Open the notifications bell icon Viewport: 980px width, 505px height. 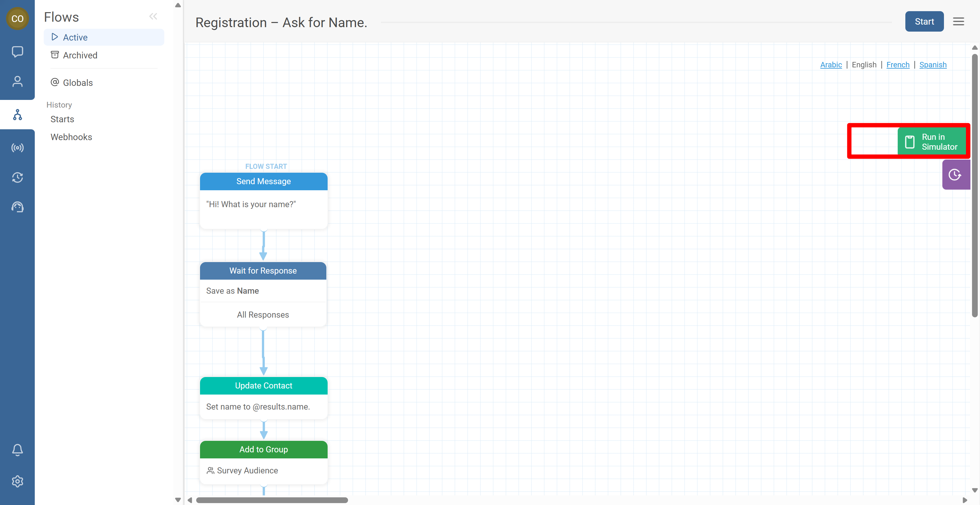(x=17, y=450)
